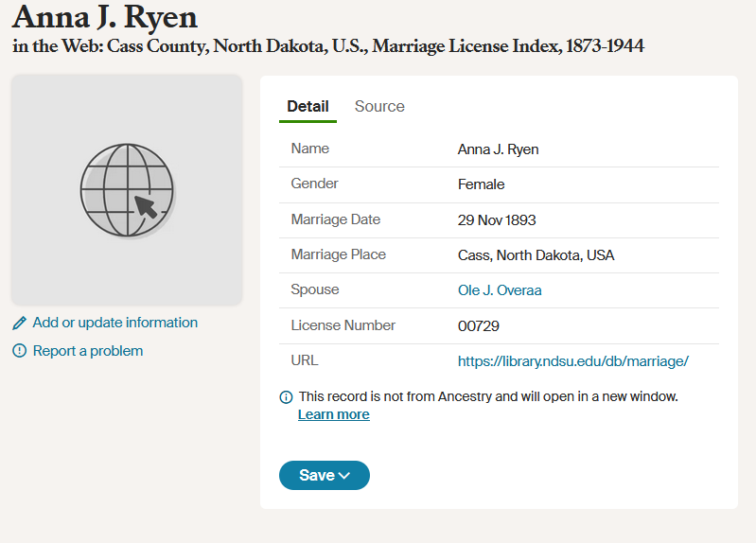Follow the library.ndsu.edu marriage URL link
The width and height of the screenshot is (756, 543).
pyautogui.click(x=573, y=361)
